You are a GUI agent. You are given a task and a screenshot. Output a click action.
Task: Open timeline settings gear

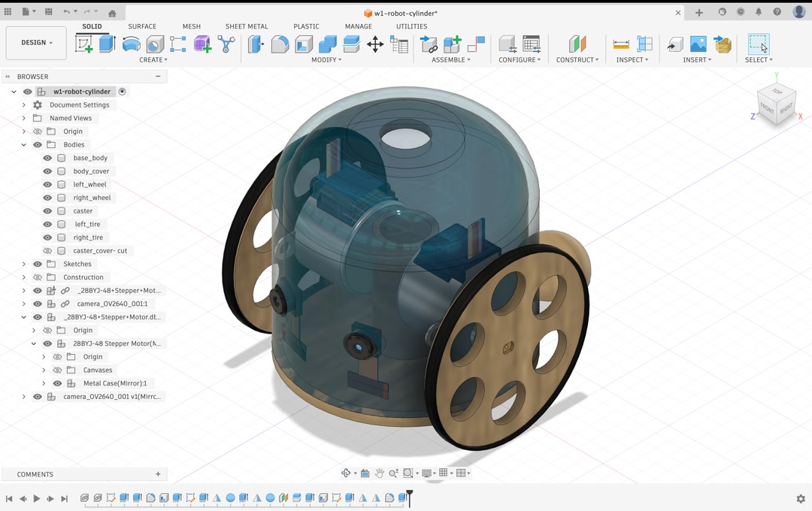coord(801,498)
